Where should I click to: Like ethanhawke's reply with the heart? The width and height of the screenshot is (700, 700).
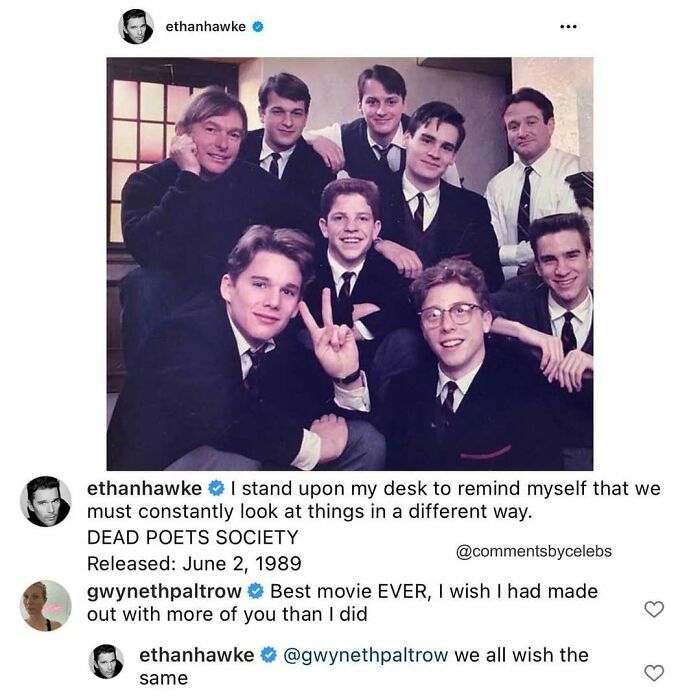654,672
